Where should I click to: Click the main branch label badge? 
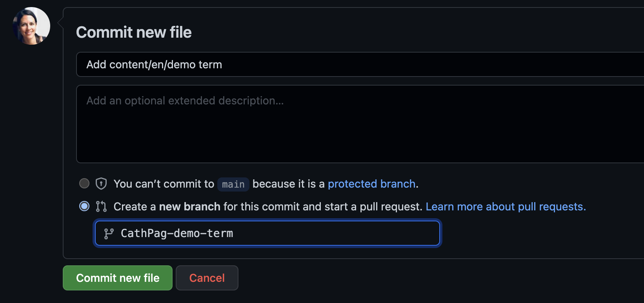point(233,184)
